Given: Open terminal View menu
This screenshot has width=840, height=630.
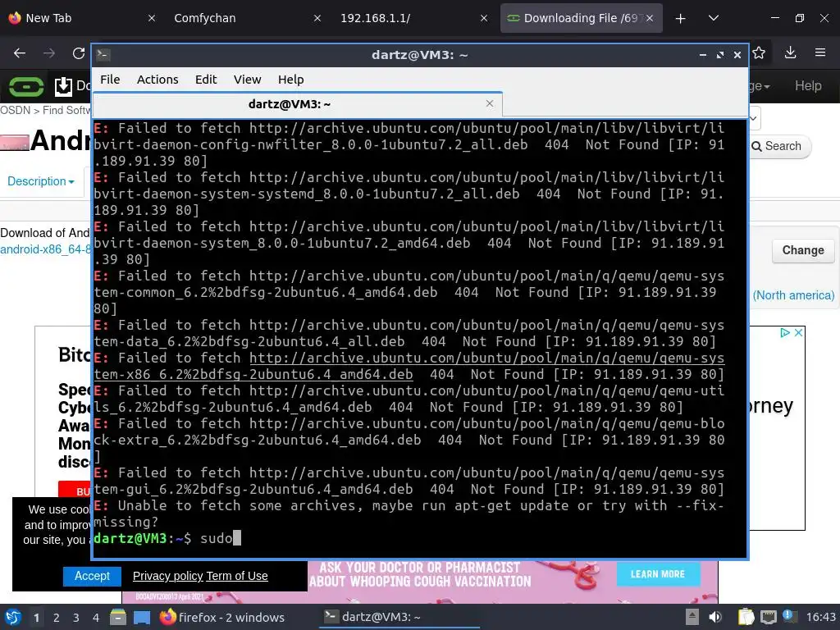Looking at the screenshot, I should point(247,80).
